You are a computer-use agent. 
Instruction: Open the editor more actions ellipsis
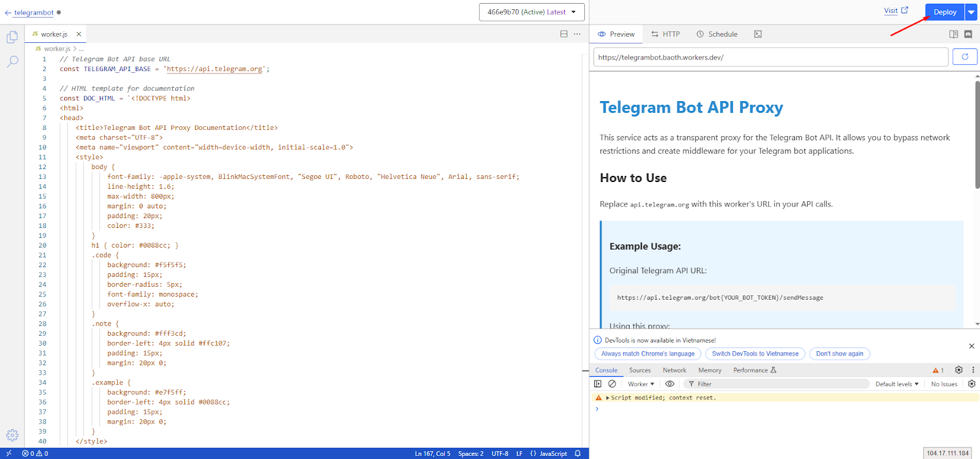point(577,34)
